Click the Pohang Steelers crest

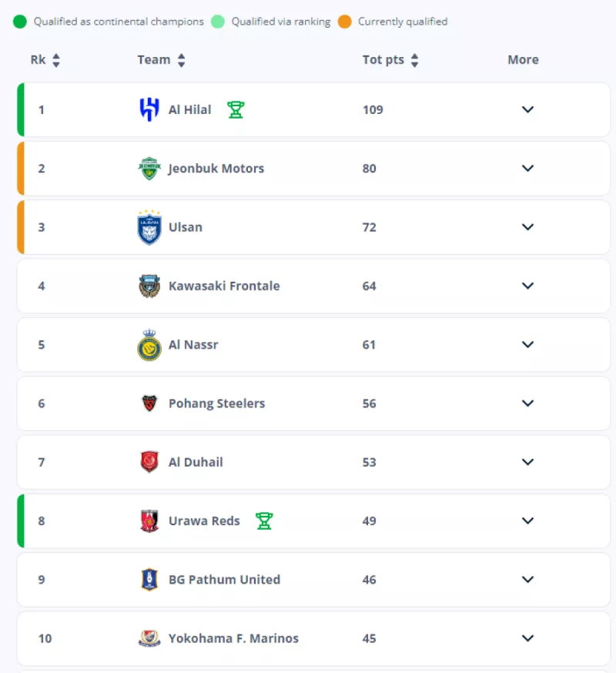149,403
